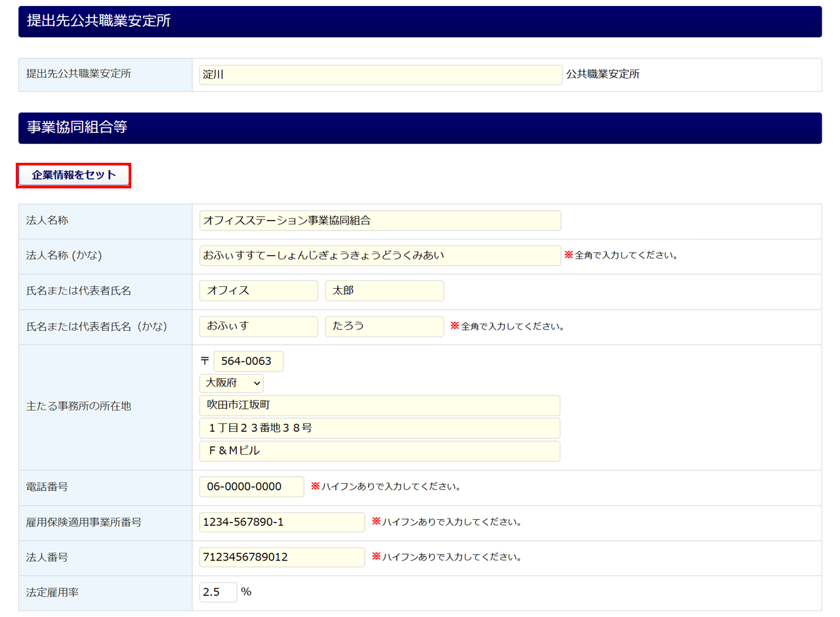The height and width of the screenshot is (617, 840).
Task: Select the building name field Ｆ＆Ｍビル
Action: tap(379, 451)
